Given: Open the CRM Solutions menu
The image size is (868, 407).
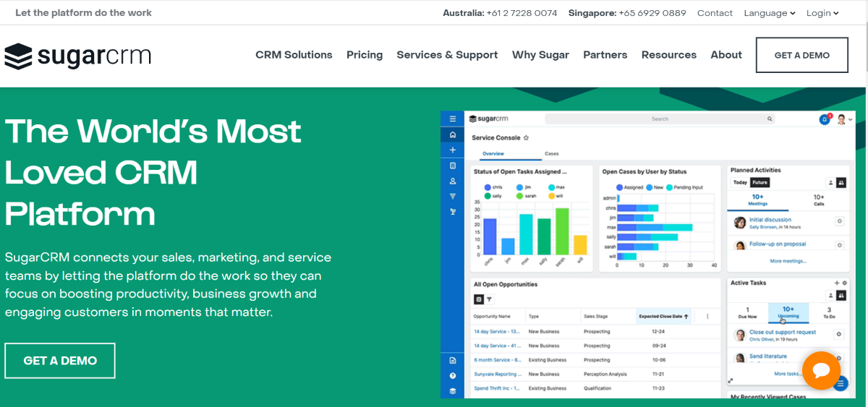Looking at the screenshot, I should tap(294, 55).
